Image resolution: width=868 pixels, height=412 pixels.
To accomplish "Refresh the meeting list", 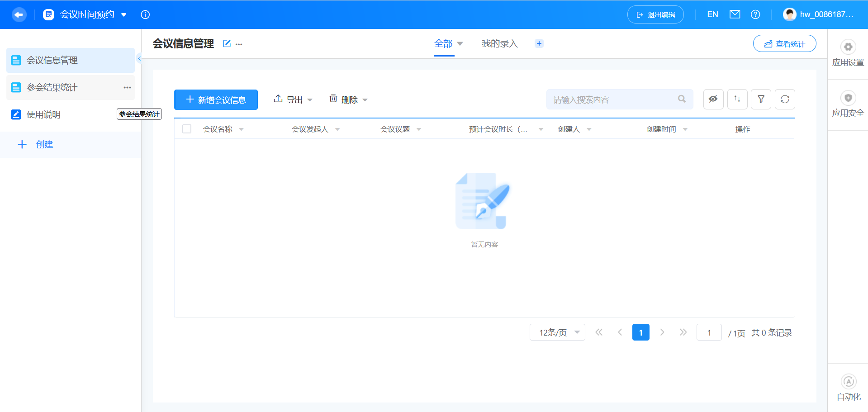I will point(785,99).
